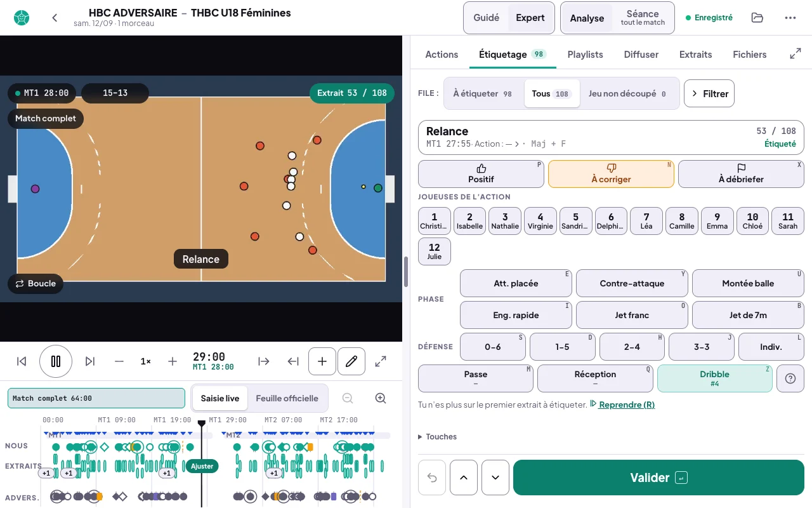Click the purple goalkeeper dot on court
Image resolution: width=812 pixels, height=508 pixels.
pyautogui.click(x=35, y=189)
